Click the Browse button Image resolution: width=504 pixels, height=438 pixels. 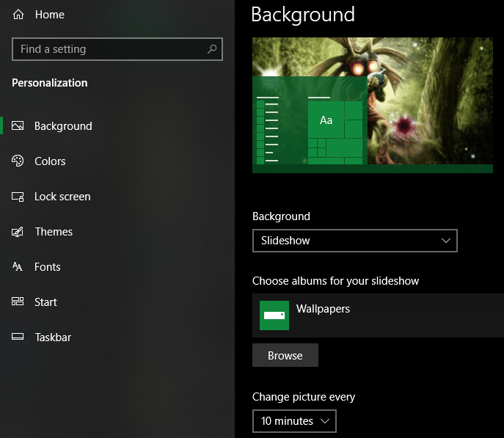[285, 355]
